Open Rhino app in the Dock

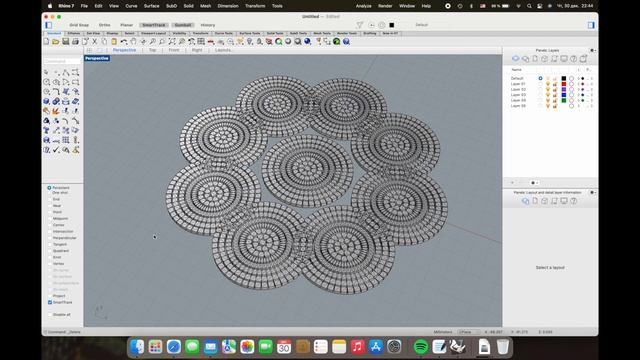pos(458,347)
